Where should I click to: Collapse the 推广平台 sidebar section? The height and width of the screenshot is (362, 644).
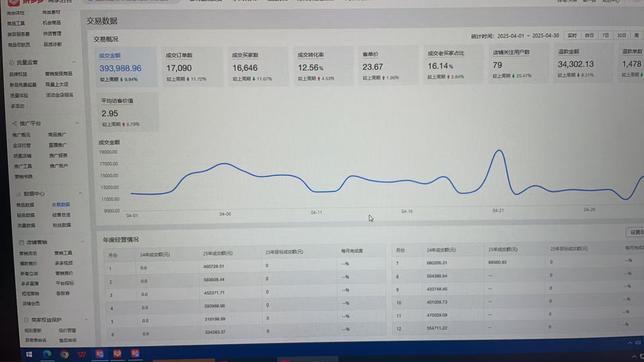coord(77,123)
